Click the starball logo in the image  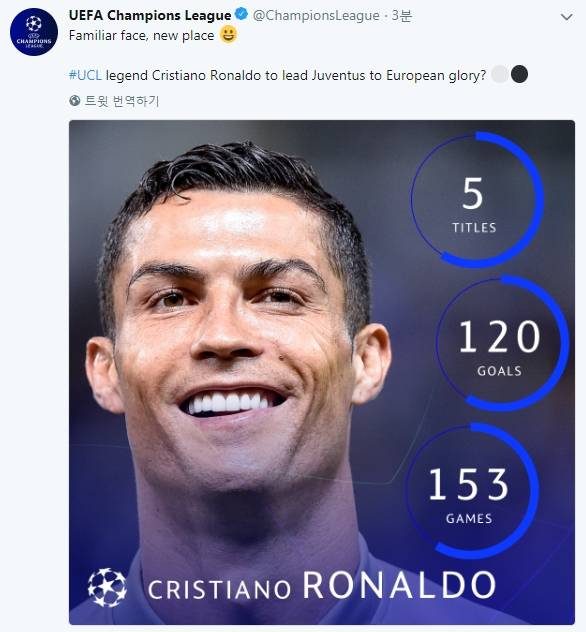click(107, 587)
